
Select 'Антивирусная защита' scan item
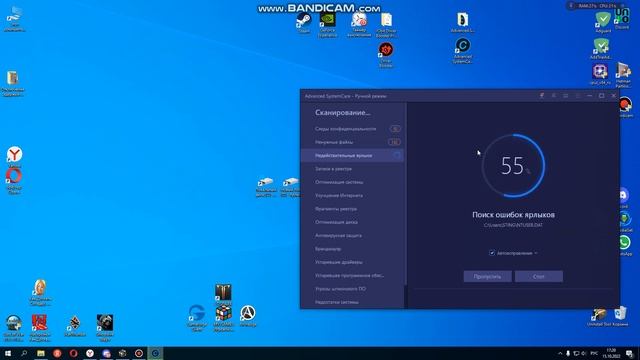352,236
